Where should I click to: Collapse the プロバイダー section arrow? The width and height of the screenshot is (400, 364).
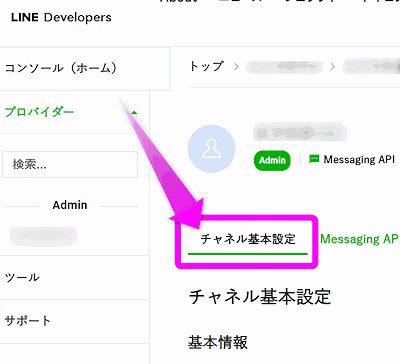(134, 113)
